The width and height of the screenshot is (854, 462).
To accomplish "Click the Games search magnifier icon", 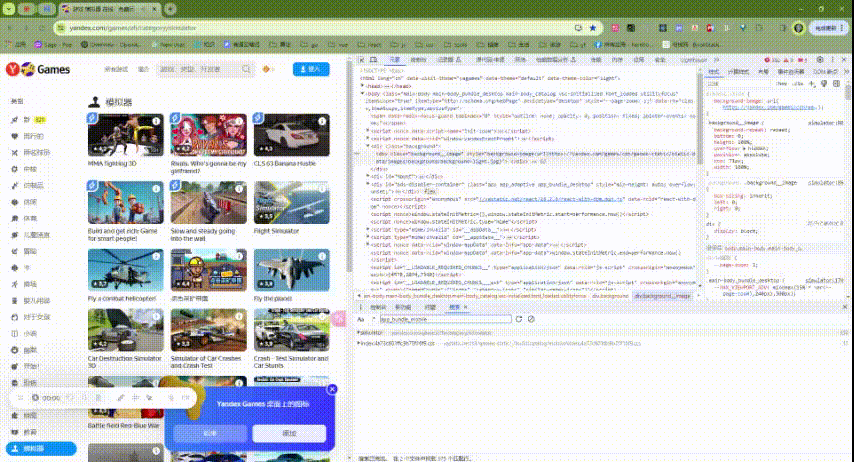I will click(246, 69).
